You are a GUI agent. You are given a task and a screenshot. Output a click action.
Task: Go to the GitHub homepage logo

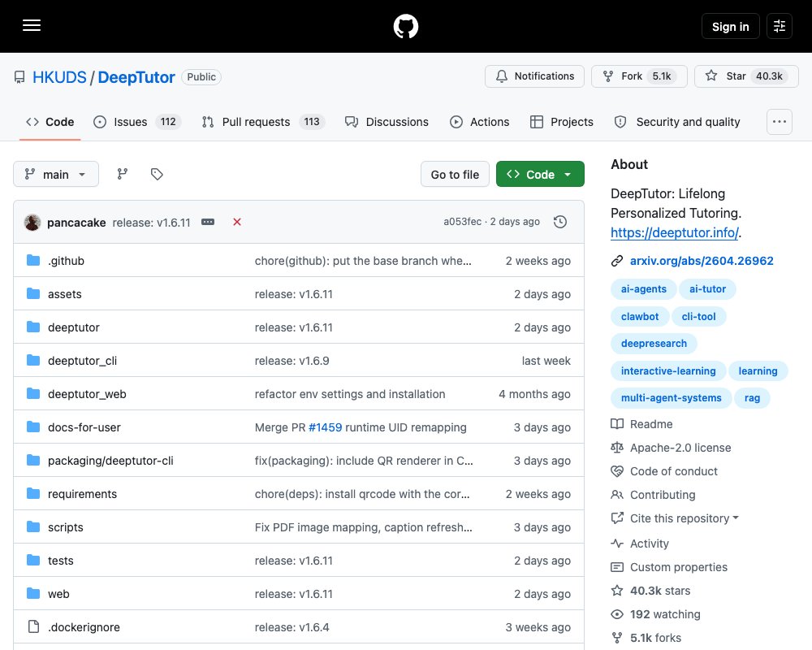pyautogui.click(x=406, y=26)
